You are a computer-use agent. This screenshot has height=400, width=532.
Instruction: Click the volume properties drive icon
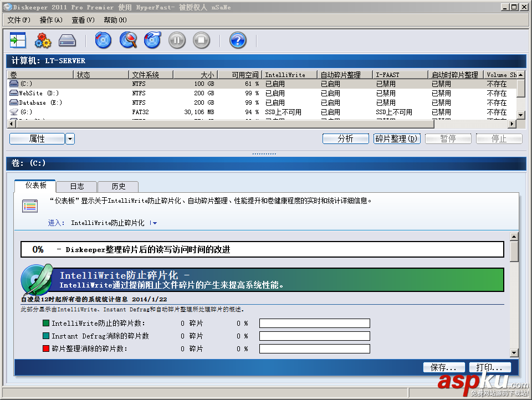[x=67, y=40]
